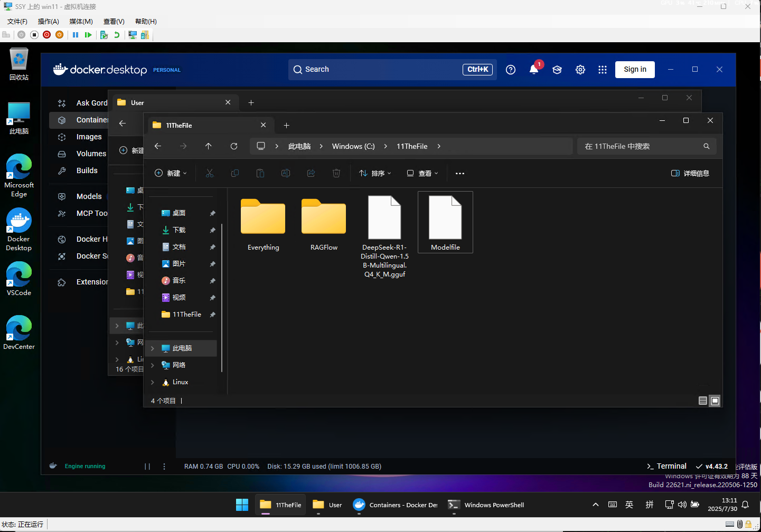Expand the 网络 node in navigation pane
This screenshot has height=532, width=761.
(x=153, y=365)
